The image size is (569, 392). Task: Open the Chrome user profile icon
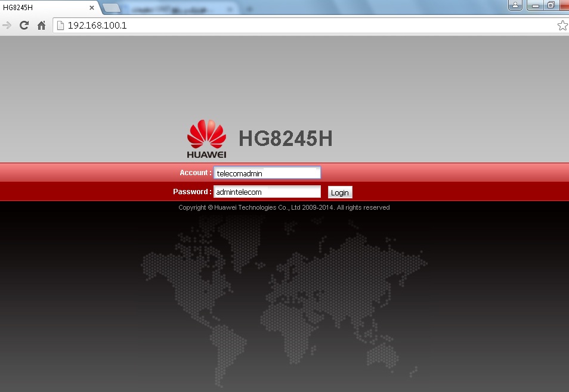click(x=516, y=5)
